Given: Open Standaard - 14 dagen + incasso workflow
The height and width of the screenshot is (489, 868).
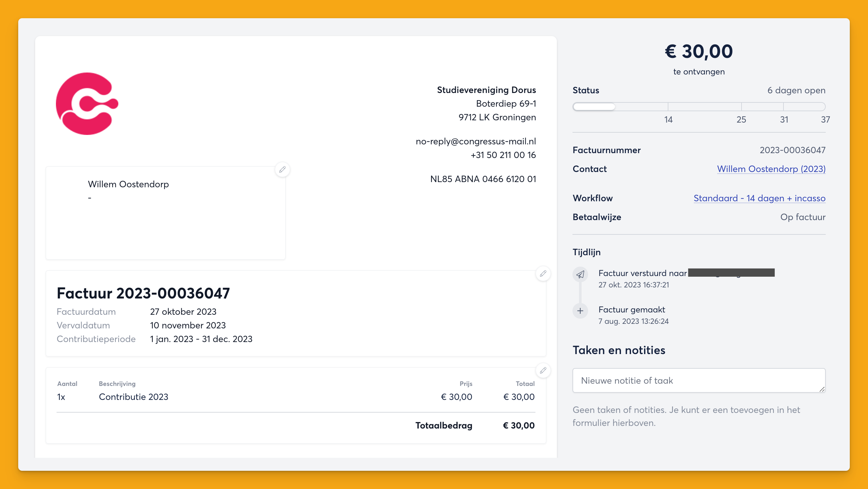Looking at the screenshot, I should [x=759, y=198].
